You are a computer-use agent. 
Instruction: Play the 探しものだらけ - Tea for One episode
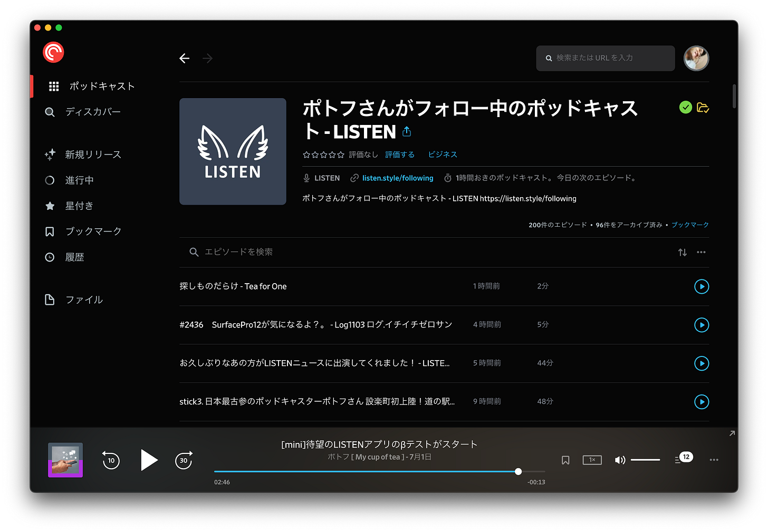(702, 286)
